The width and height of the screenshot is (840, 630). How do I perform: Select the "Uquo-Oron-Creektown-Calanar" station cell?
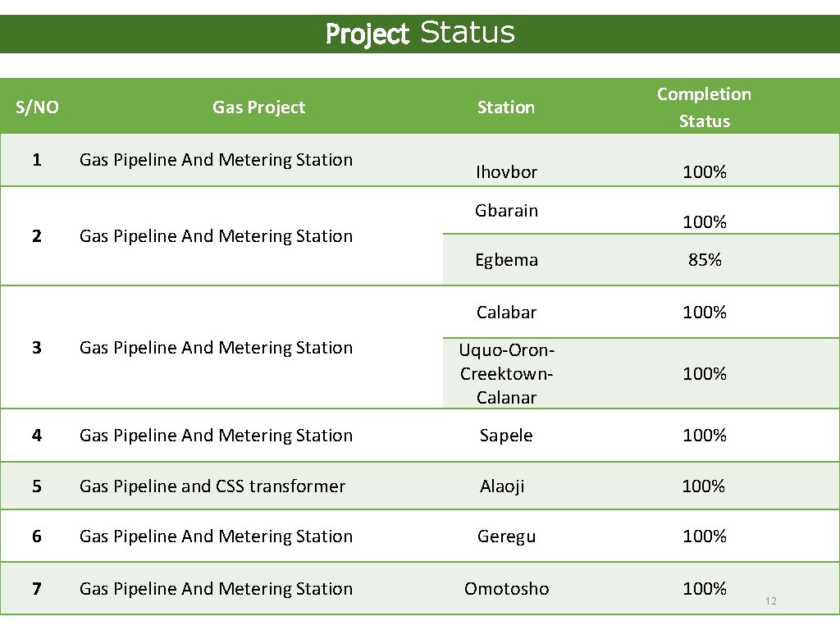[x=506, y=374]
